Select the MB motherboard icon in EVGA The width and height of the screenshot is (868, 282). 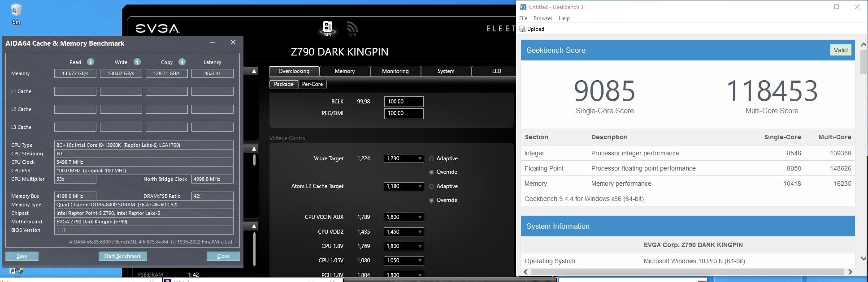click(327, 28)
